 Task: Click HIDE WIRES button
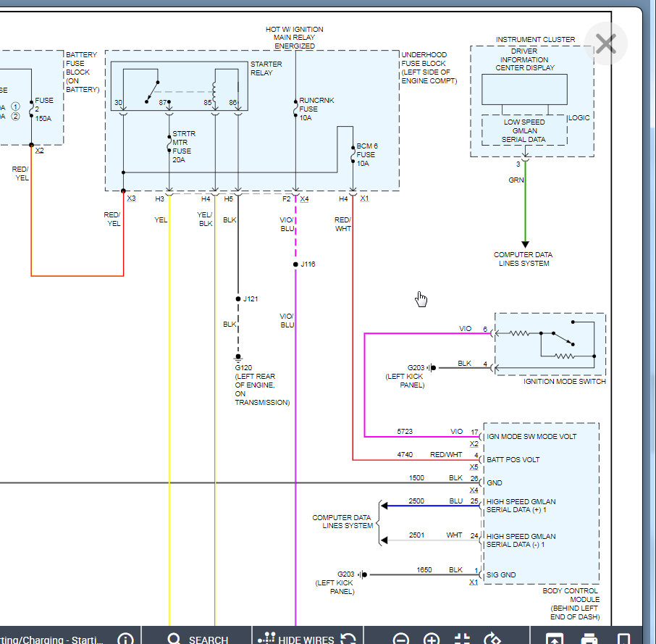click(x=296, y=638)
